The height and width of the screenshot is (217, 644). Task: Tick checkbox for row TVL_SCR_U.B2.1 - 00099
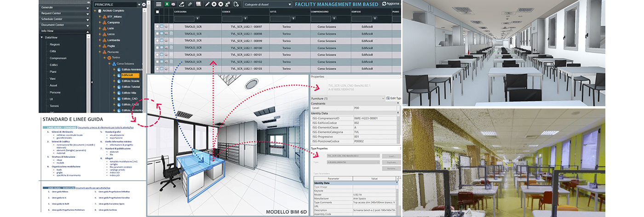point(157,40)
